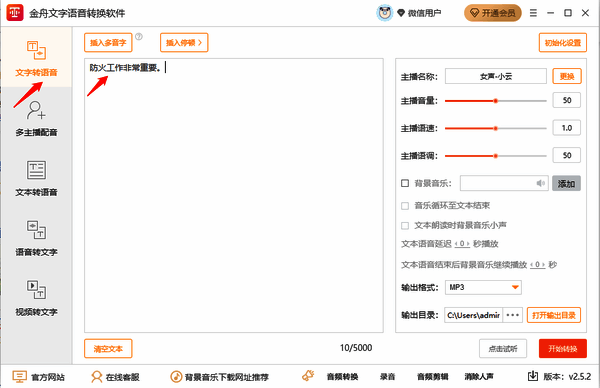Click 添加 to add background music
This screenshot has width=600, height=388.
pos(566,183)
